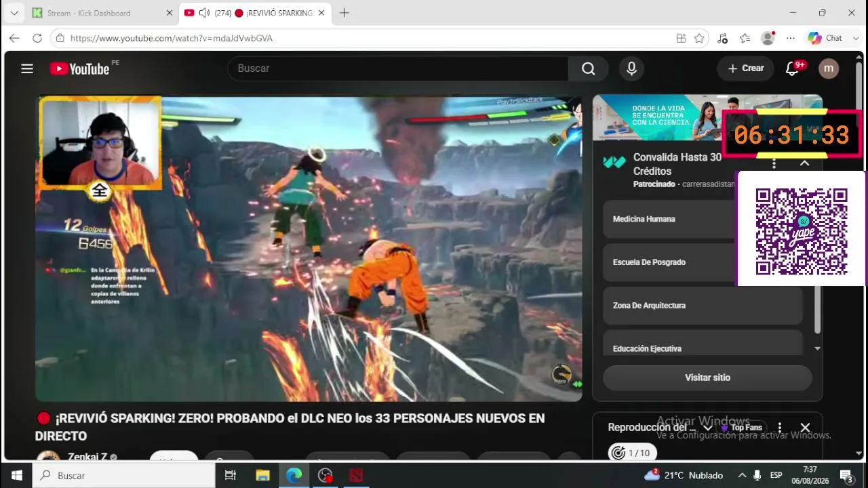
Task: Start voice search with the microphone
Action: click(x=631, y=68)
